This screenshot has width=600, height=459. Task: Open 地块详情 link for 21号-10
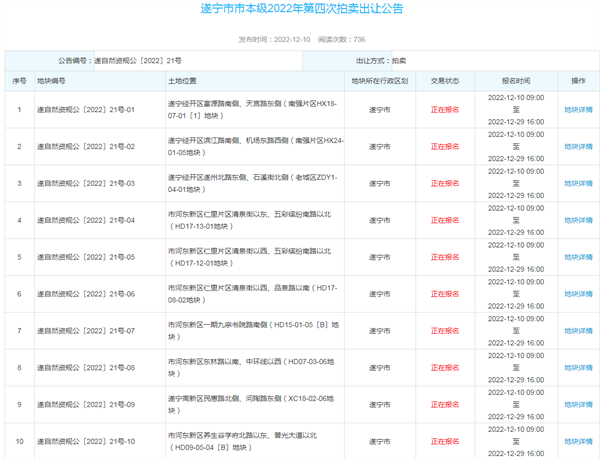(x=578, y=441)
